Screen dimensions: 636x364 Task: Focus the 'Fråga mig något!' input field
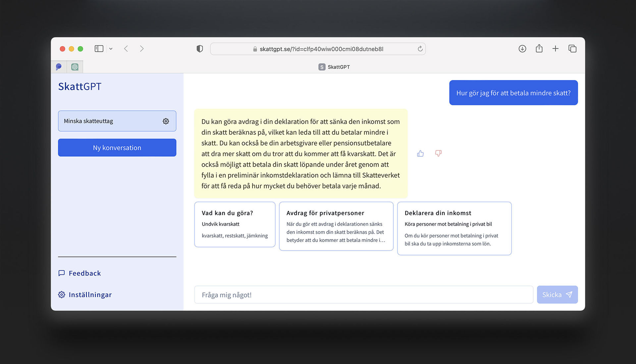(x=363, y=295)
